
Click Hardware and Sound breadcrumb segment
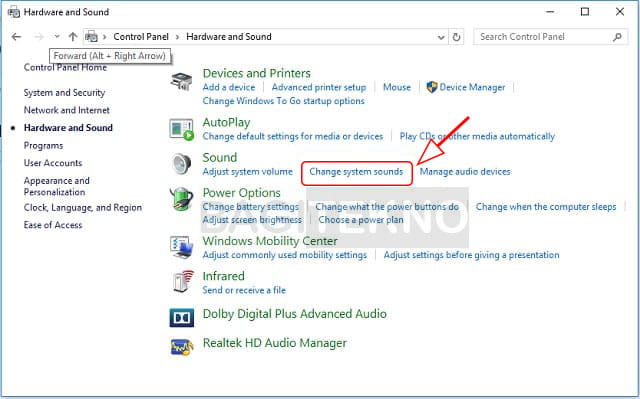click(x=229, y=37)
